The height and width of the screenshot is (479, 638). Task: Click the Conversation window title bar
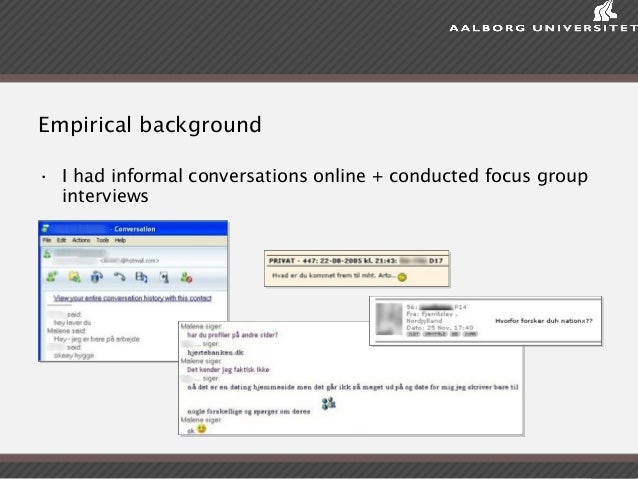(x=133, y=228)
